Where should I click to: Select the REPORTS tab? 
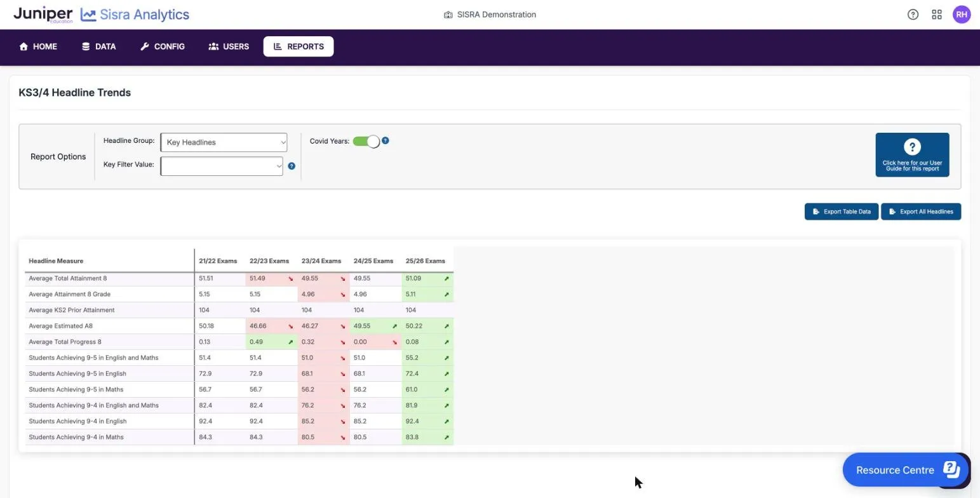coord(299,46)
